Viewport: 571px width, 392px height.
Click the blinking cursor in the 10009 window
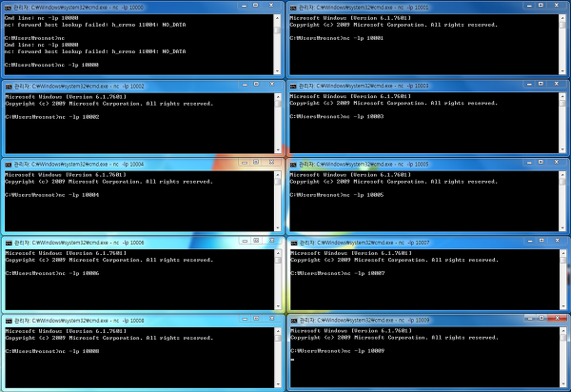(292, 360)
